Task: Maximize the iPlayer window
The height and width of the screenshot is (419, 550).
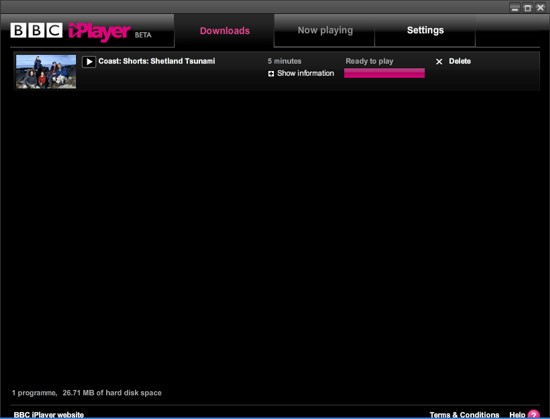Action: click(527, 8)
